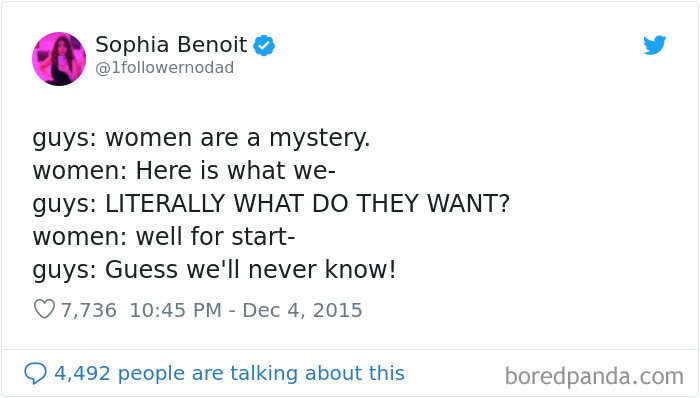700x398 pixels.
Task: Click the Twitter bird logo
Action: coord(654,45)
